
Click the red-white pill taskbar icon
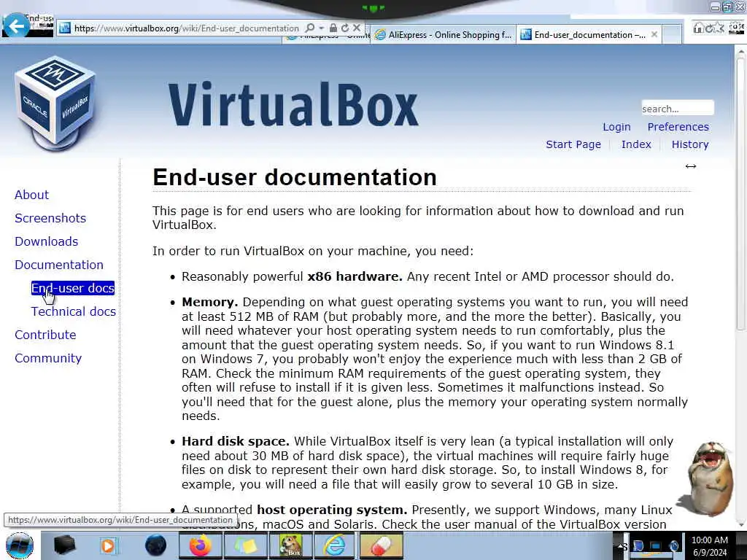tap(381, 545)
